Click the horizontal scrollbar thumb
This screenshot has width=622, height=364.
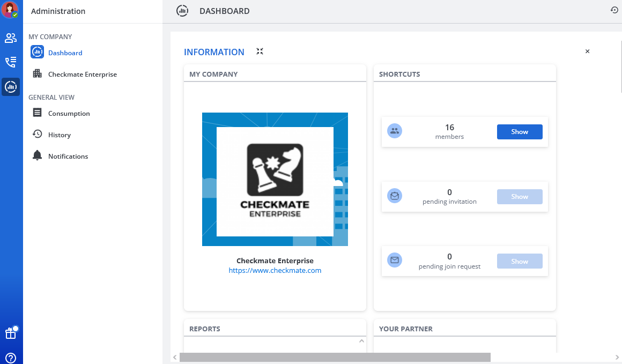click(x=335, y=357)
